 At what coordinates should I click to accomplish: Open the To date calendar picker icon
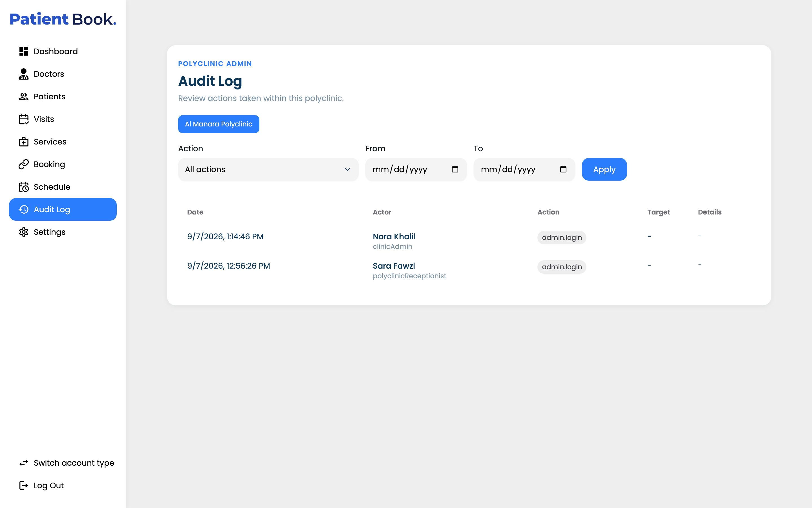(563, 169)
